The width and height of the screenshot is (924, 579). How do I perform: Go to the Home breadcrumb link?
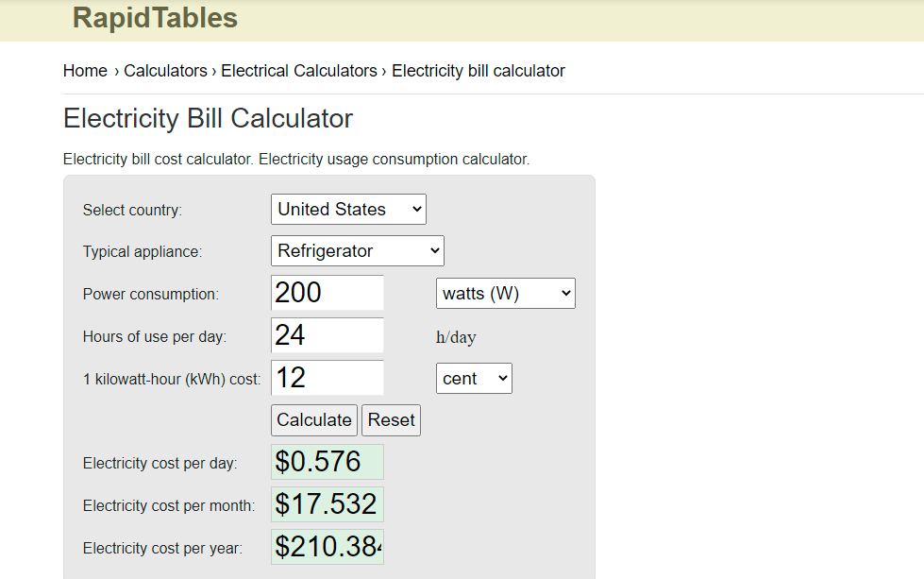(85, 71)
